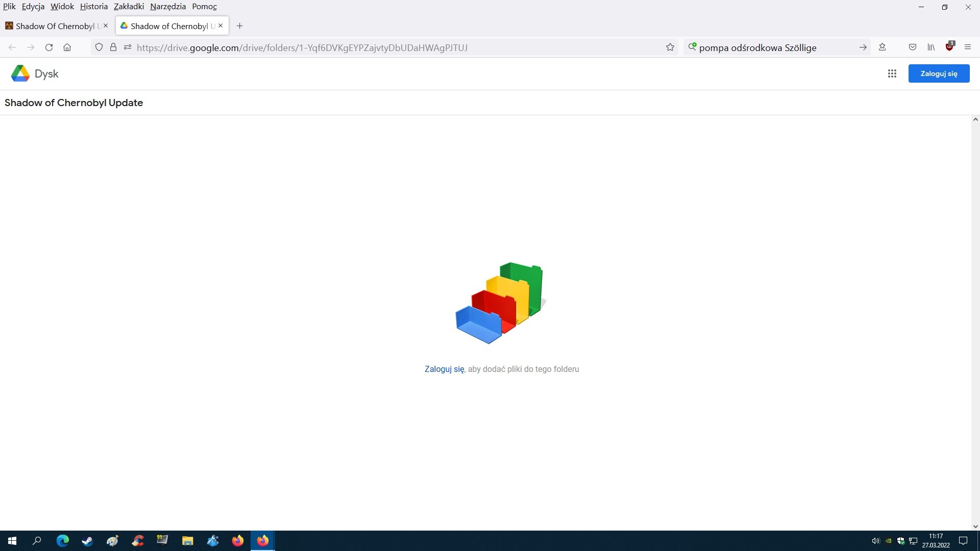Reload the current page

pyautogui.click(x=49, y=47)
